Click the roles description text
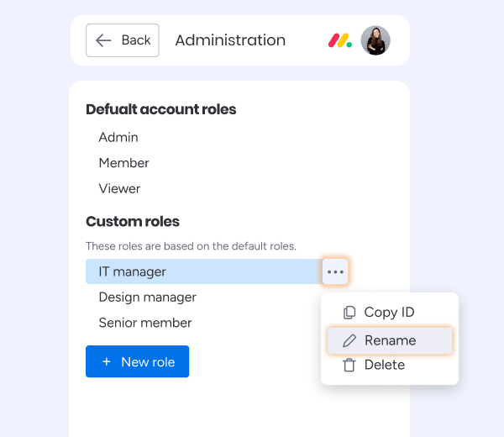Image resolution: width=504 pixels, height=437 pixels. (191, 246)
